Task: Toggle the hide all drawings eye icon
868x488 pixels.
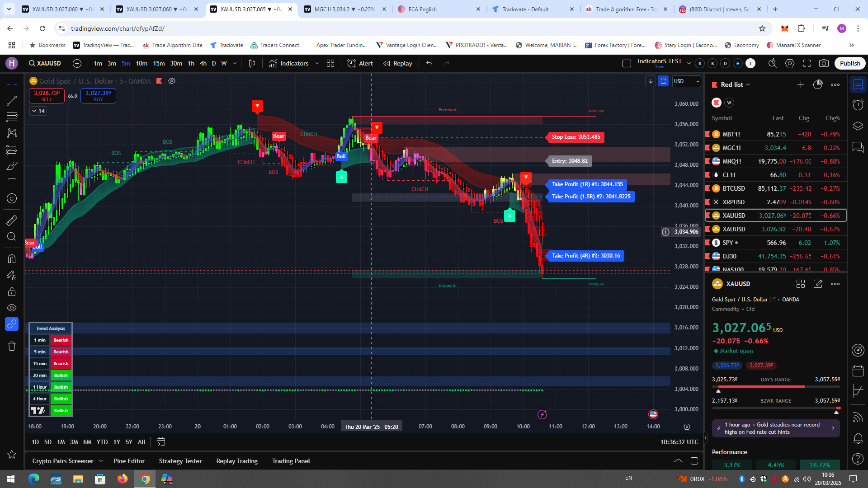Action: (11, 308)
